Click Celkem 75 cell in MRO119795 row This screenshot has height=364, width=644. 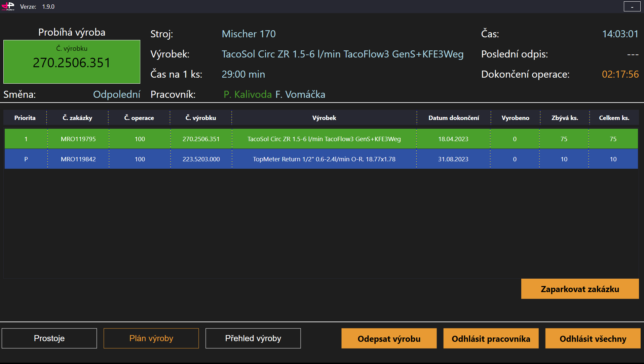[613, 139]
